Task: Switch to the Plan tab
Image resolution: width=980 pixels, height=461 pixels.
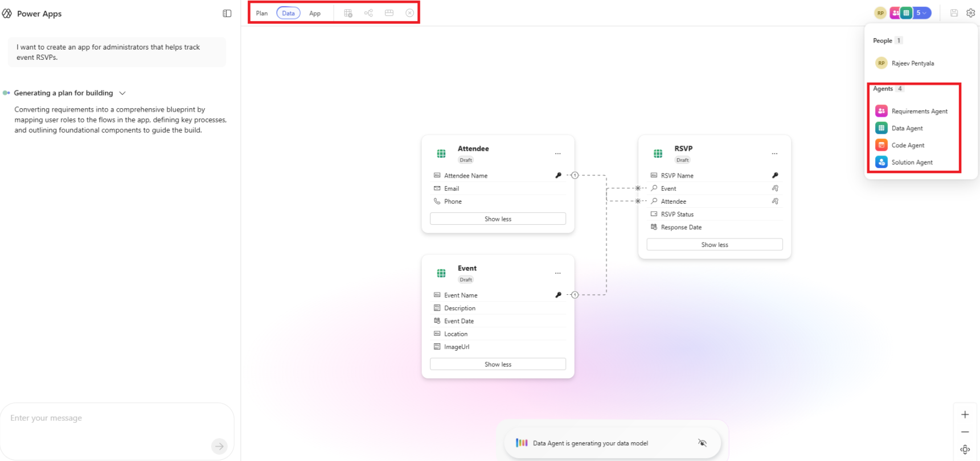Action: [261, 13]
